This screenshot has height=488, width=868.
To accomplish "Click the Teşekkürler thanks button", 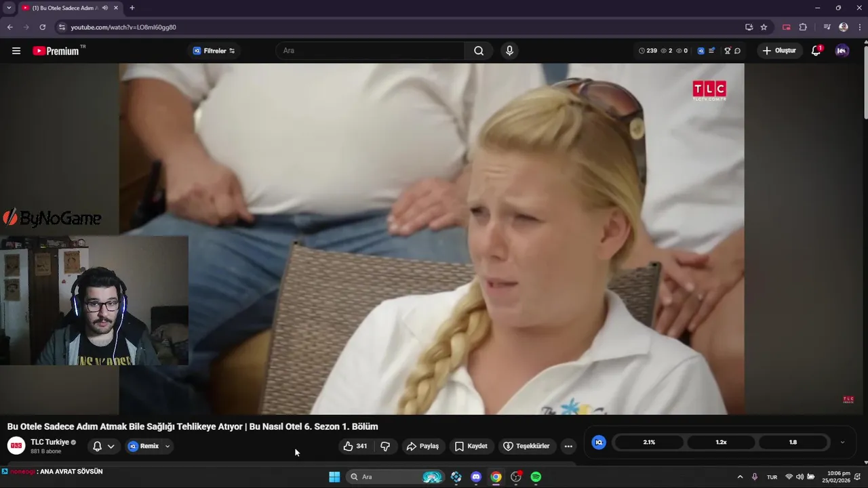I will click(x=526, y=446).
